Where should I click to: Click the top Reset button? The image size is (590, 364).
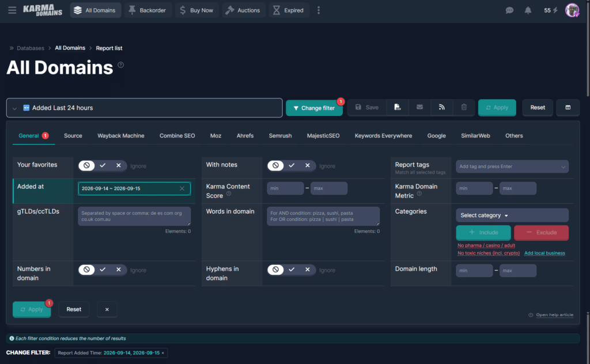pos(538,108)
